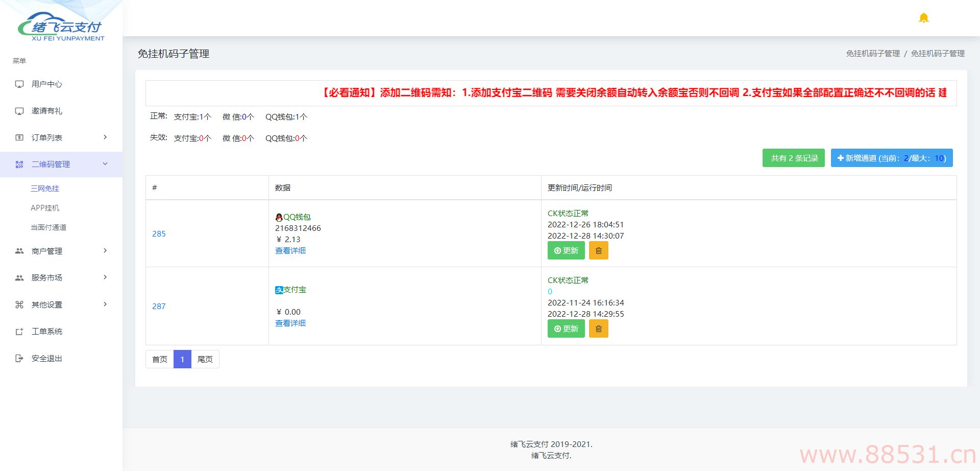Screen dimensions: 980x471
Task: Click the 商户管理 people icon
Action: pyautogui.click(x=19, y=251)
